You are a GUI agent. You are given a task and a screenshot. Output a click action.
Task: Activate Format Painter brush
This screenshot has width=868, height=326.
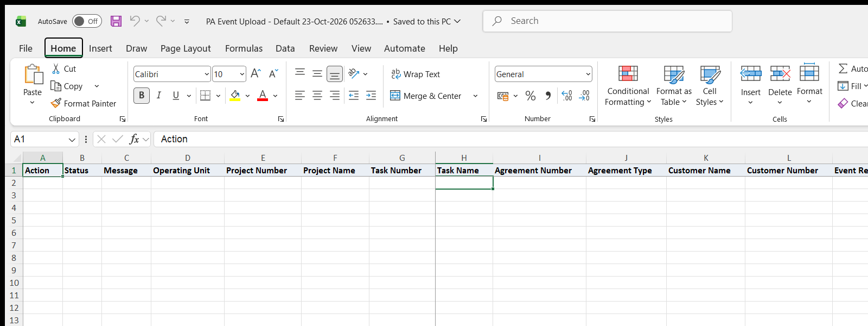(56, 103)
